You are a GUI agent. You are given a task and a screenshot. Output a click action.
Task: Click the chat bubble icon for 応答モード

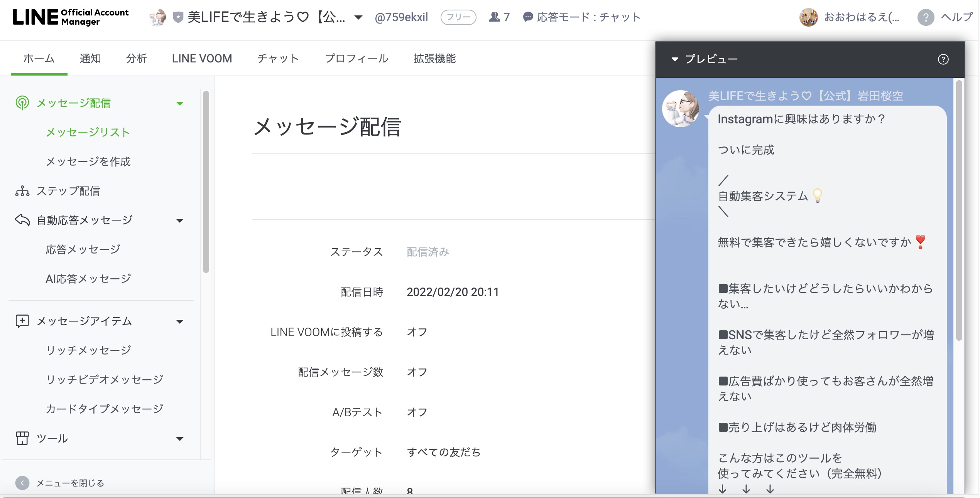tap(528, 17)
